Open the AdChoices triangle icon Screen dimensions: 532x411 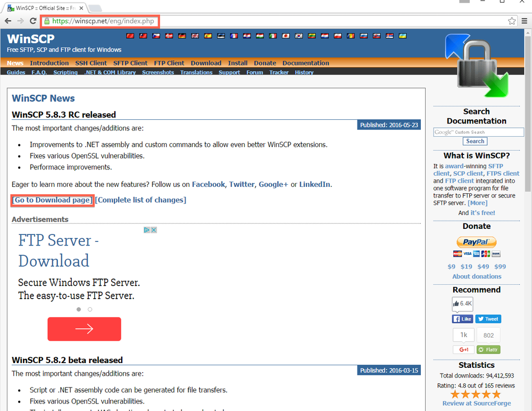pos(147,230)
